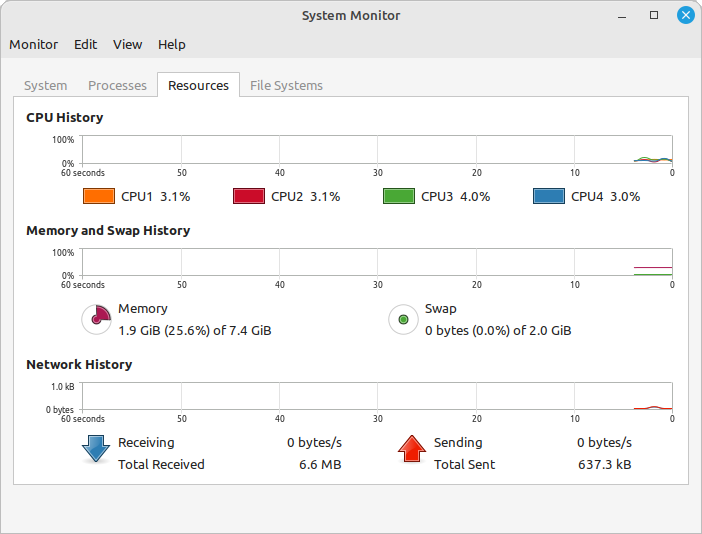Click the 'Sending' label

click(x=458, y=443)
